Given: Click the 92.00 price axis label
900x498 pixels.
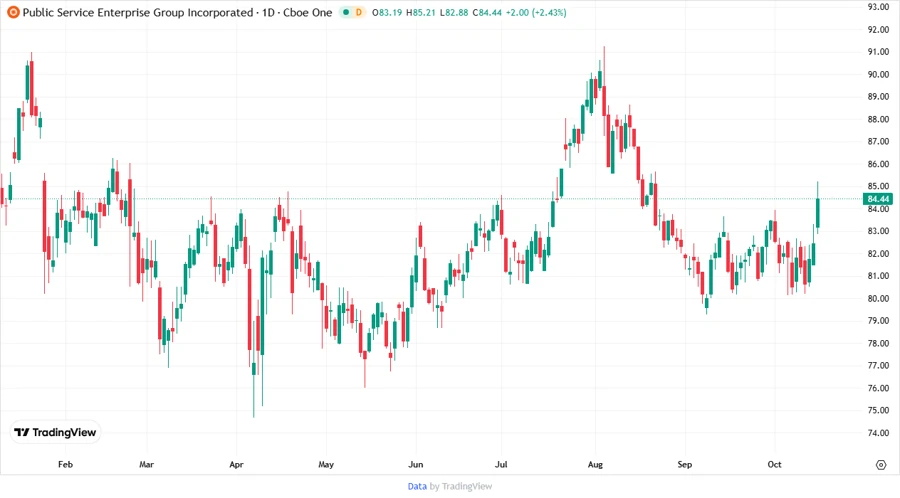Looking at the screenshot, I should tap(878, 30).
